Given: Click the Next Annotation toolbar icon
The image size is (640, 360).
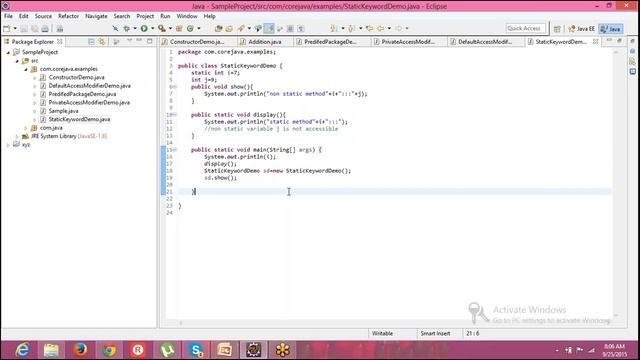Looking at the screenshot, I should coord(334,29).
